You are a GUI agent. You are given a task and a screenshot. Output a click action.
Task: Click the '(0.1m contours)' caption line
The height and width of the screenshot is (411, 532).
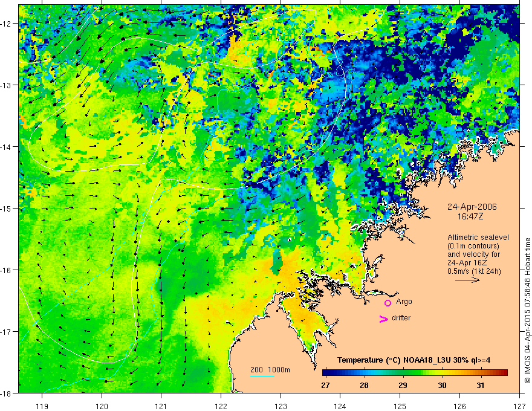473,246
